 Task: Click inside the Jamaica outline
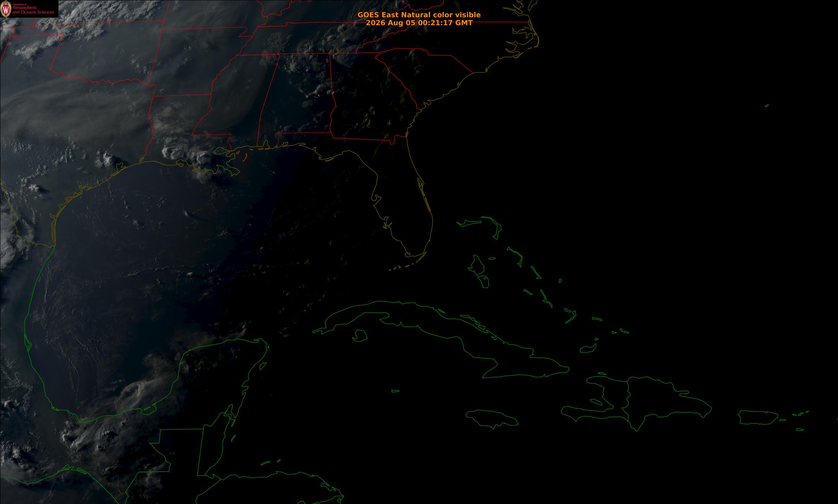pos(492,419)
